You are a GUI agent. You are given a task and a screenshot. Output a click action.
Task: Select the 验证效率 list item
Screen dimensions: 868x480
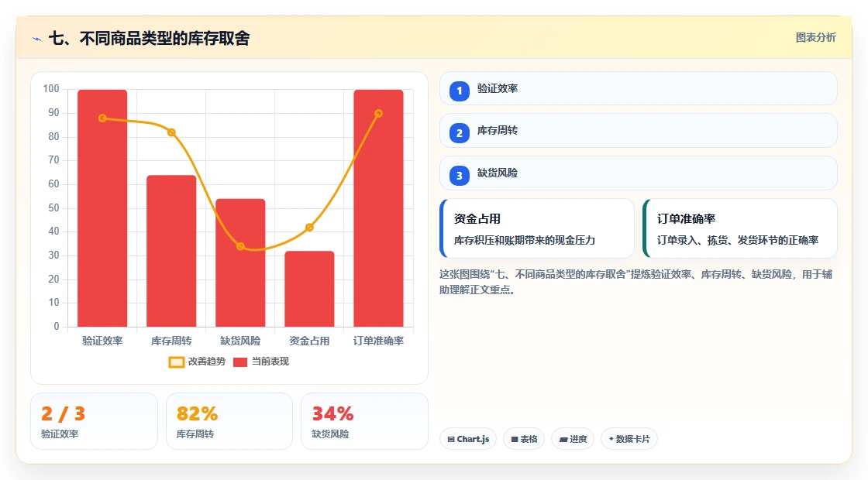tap(639, 88)
